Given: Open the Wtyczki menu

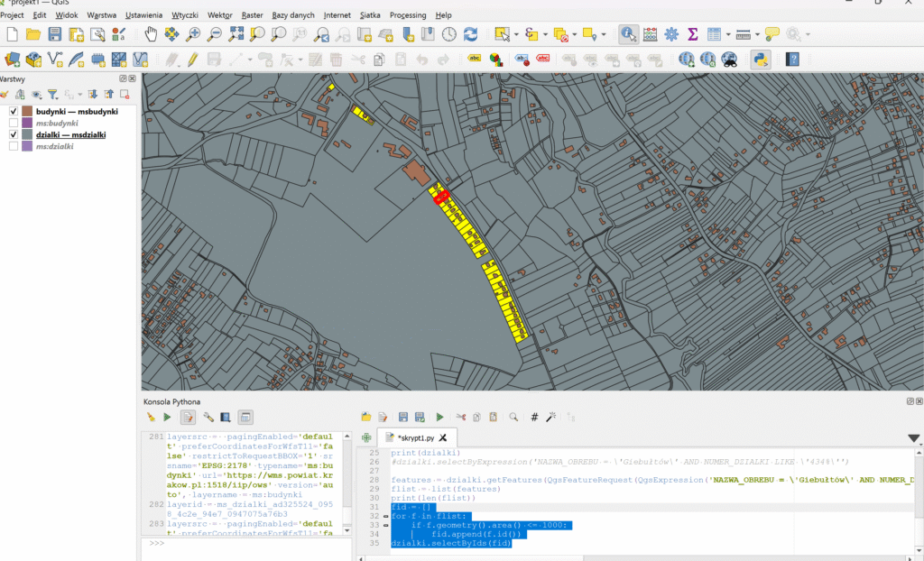Looking at the screenshot, I should (x=184, y=15).
